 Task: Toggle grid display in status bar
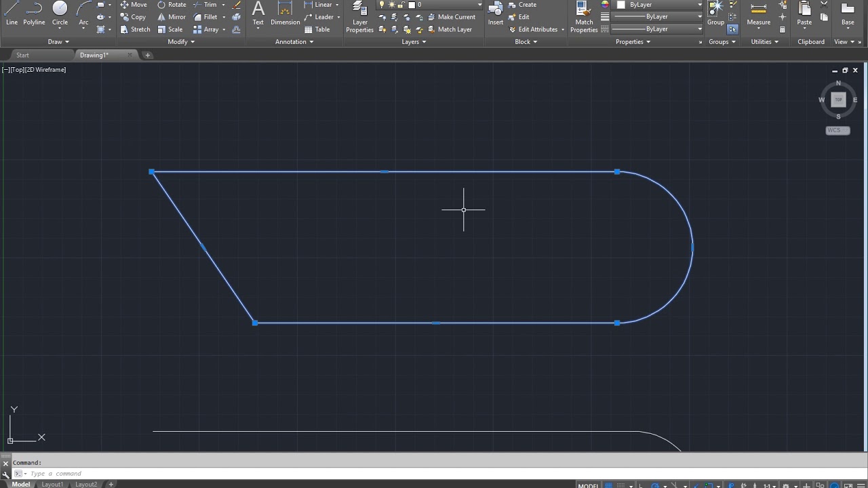tap(608, 485)
